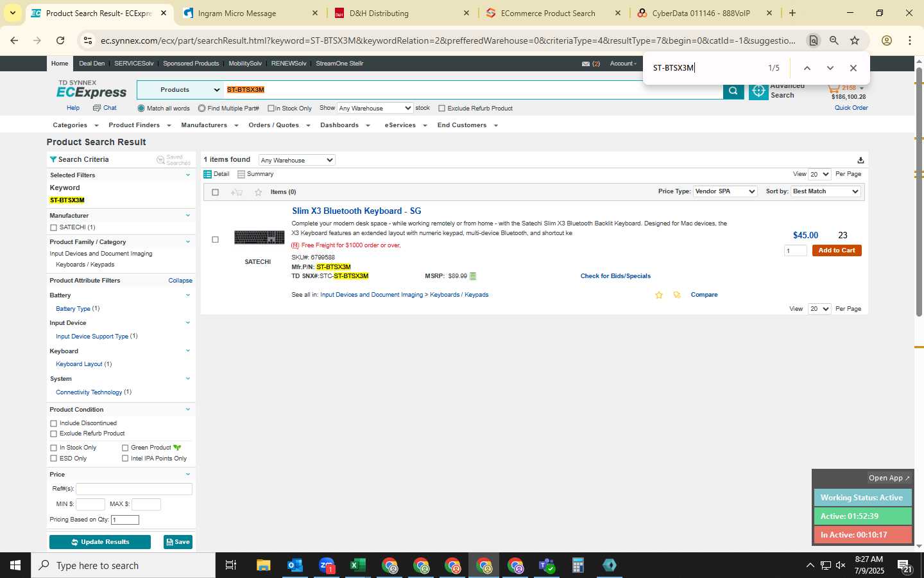Open the Any Warehouse dropdown in top bar
This screenshot has height=578, width=924.
pyautogui.click(x=375, y=109)
